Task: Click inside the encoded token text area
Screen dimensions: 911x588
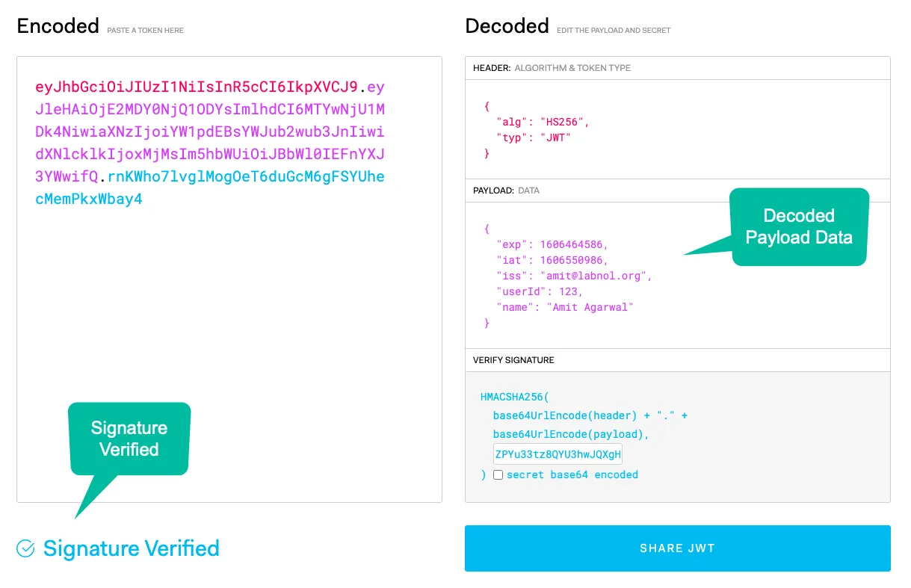Action: pos(224,299)
